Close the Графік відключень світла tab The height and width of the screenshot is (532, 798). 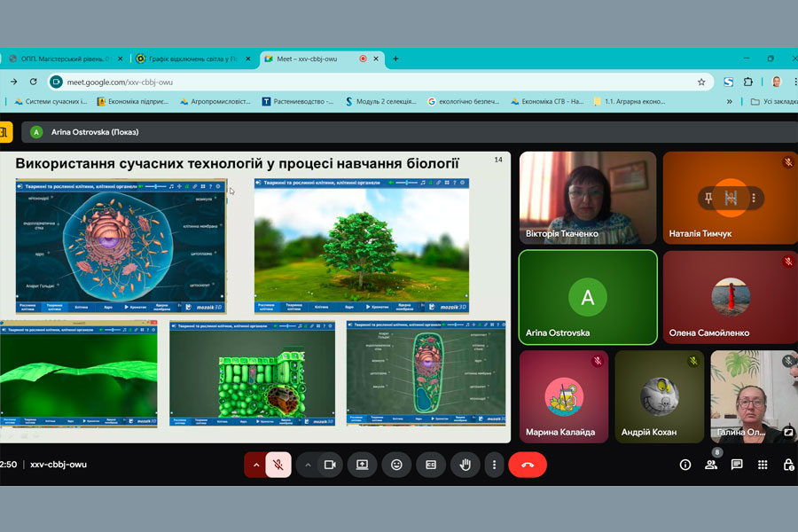pos(248,59)
